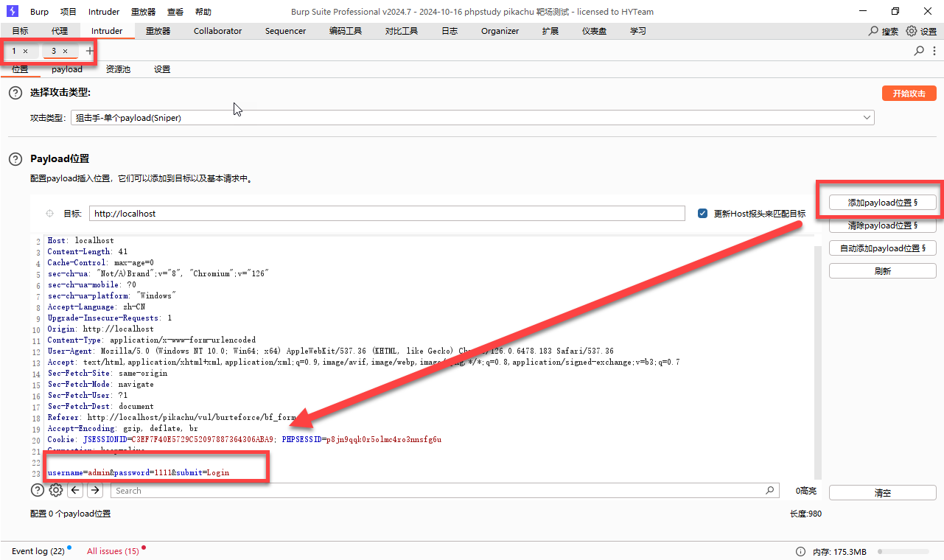This screenshot has width=944, height=560.
Task: Go to previous search match arrow
Action: (x=76, y=491)
